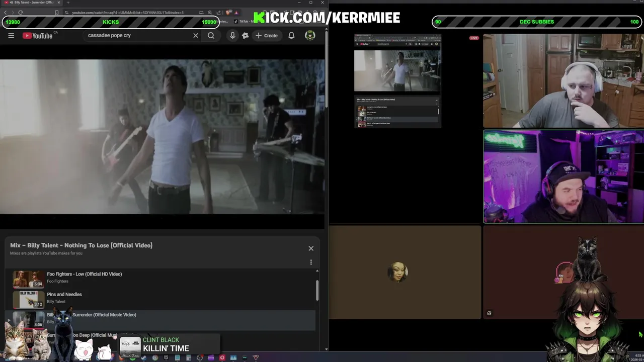The width and height of the screenshot is (644, 362).
Task: Select the YouTube URL in address bar
Action: [128, 13]
